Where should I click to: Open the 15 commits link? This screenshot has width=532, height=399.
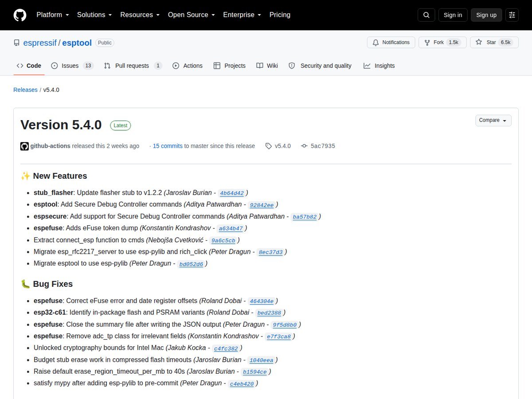coord(168,146)
